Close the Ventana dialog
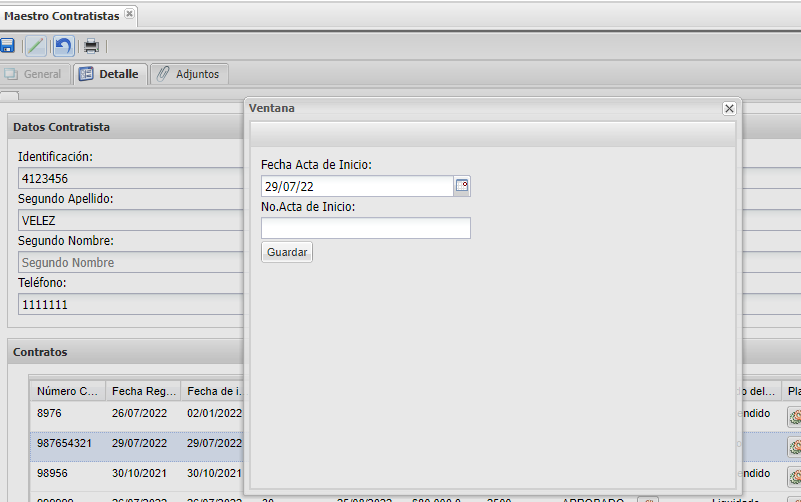Image resolution: width=801 pixels, height=502 pixels. click(x=729, y=108)
